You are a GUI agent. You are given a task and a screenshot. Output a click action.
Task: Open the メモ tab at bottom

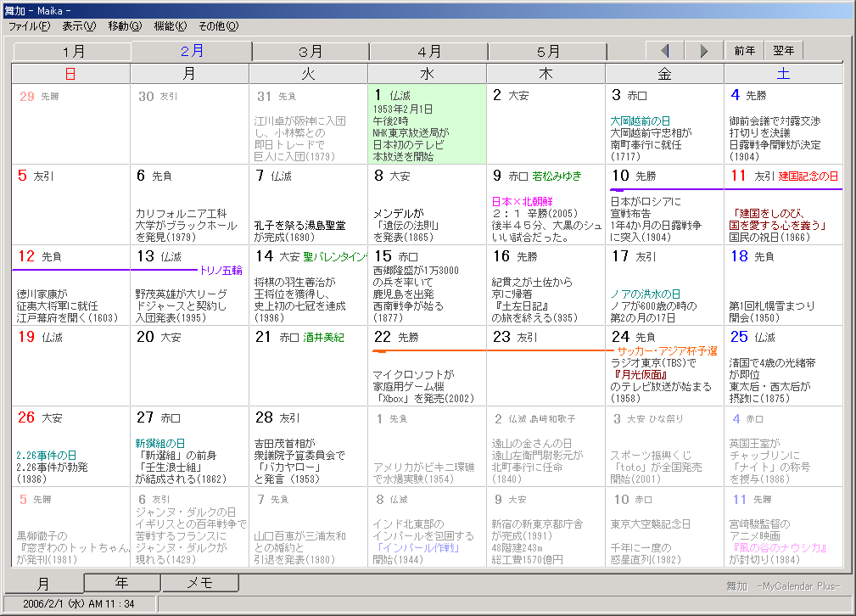pyautogui.click(x=199, y=583)
